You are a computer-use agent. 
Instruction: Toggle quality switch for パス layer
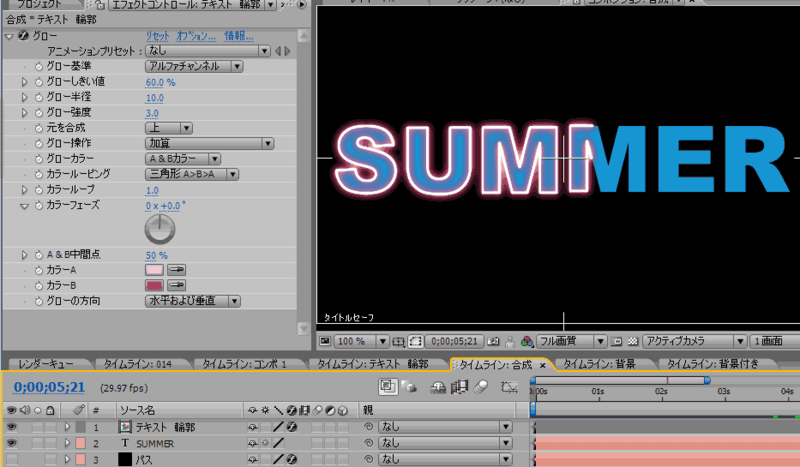point(278,459)
